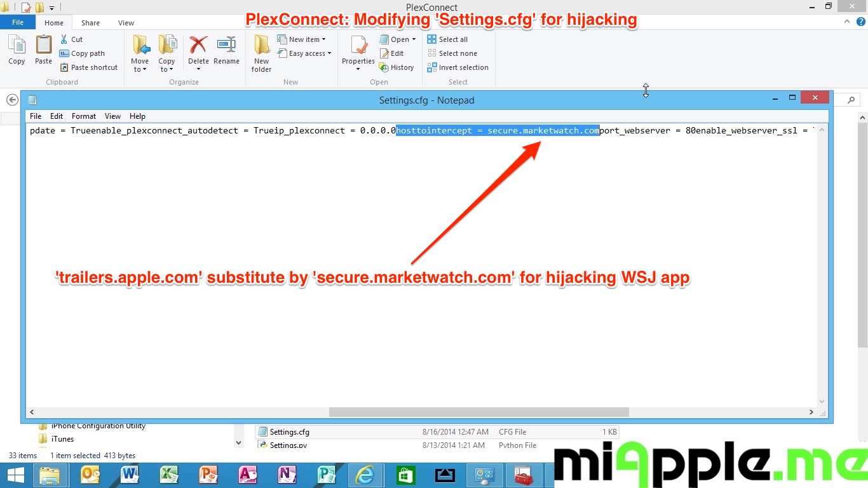Click the Notepad horizontal scrollbar thumb
The height and width of the screenshot is (488, 868).
478,412
